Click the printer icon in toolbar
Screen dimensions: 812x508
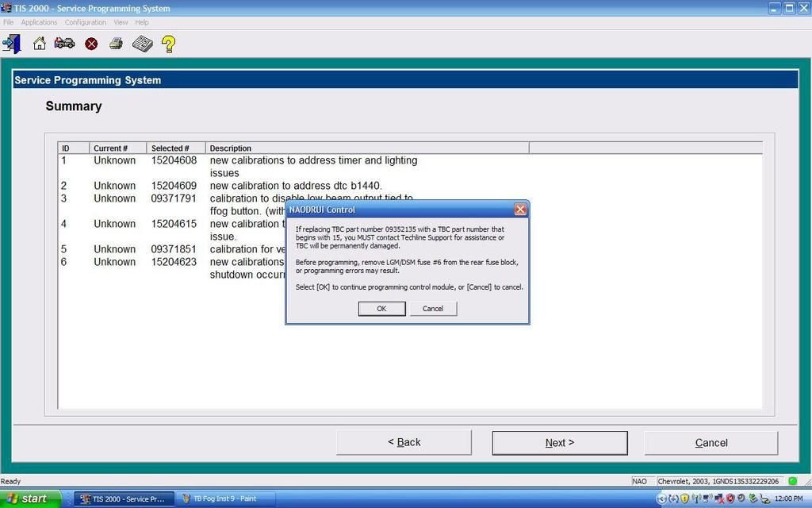116,44
